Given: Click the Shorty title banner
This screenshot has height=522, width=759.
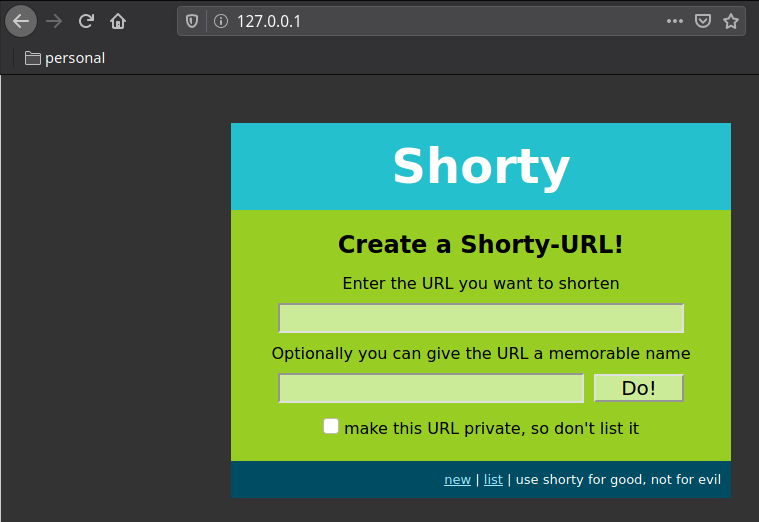Looking at the screenshot, I should [480, 166].
